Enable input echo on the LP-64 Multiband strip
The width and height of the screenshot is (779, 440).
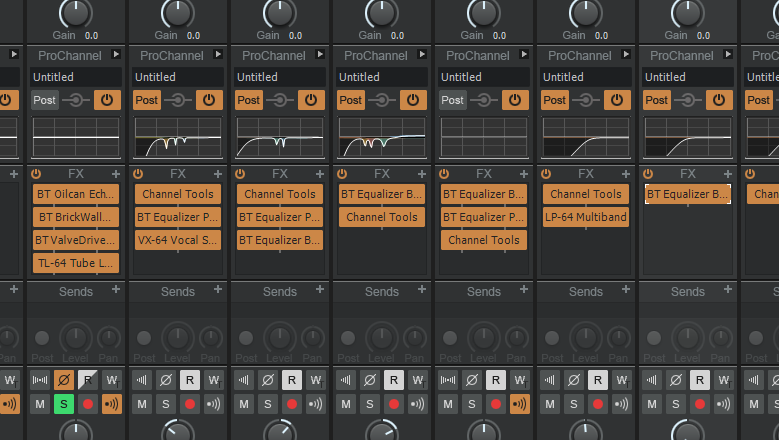coord(621,404)
